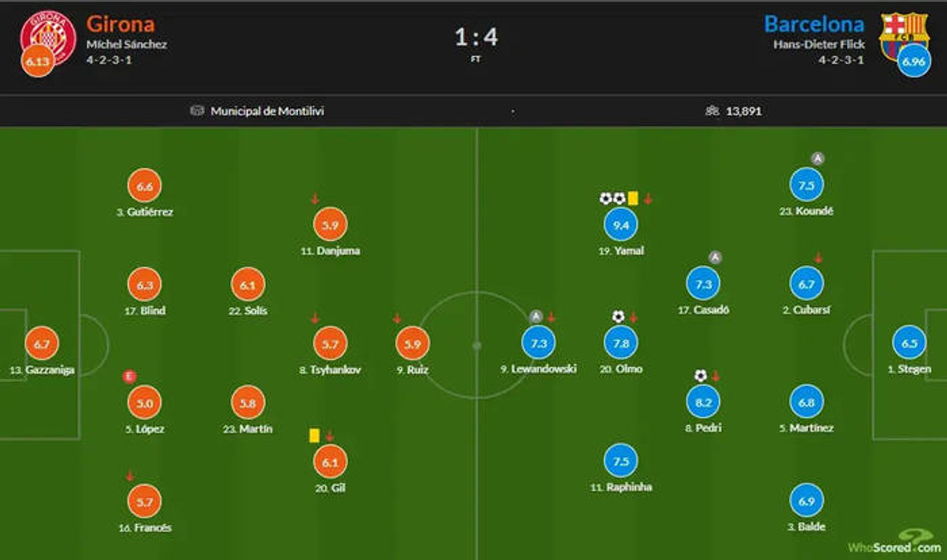Click the substitution arrow above Cubarsí
This screenshot has height=560, width=947.
818,257
